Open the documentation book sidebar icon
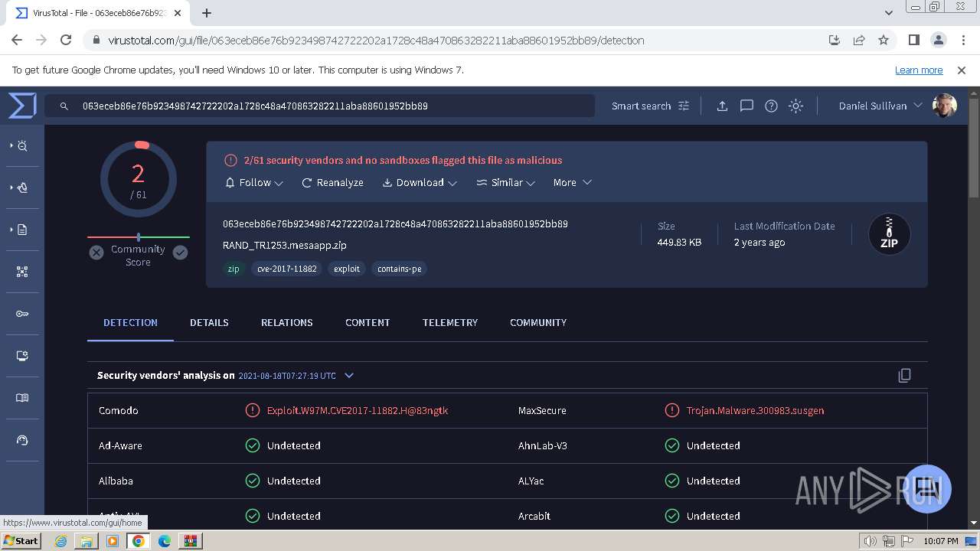 (22, 398)
